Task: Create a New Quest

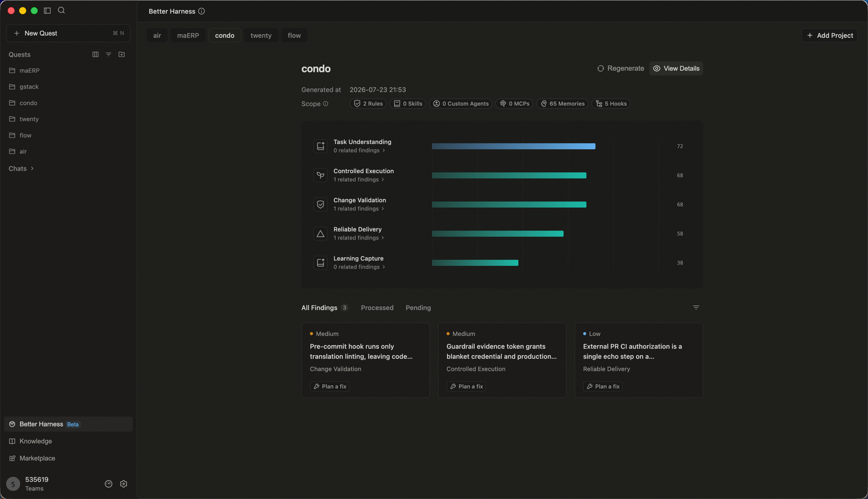Action: point(69,33)
